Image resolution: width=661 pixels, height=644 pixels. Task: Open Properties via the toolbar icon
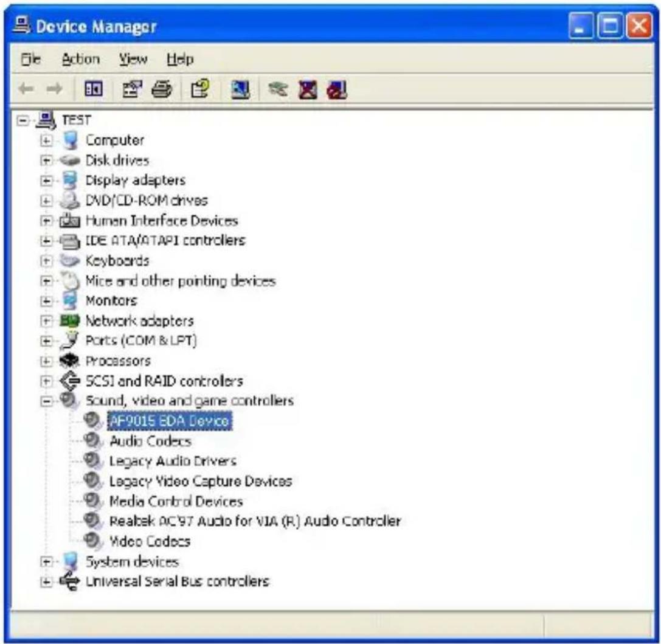(132, 89)
